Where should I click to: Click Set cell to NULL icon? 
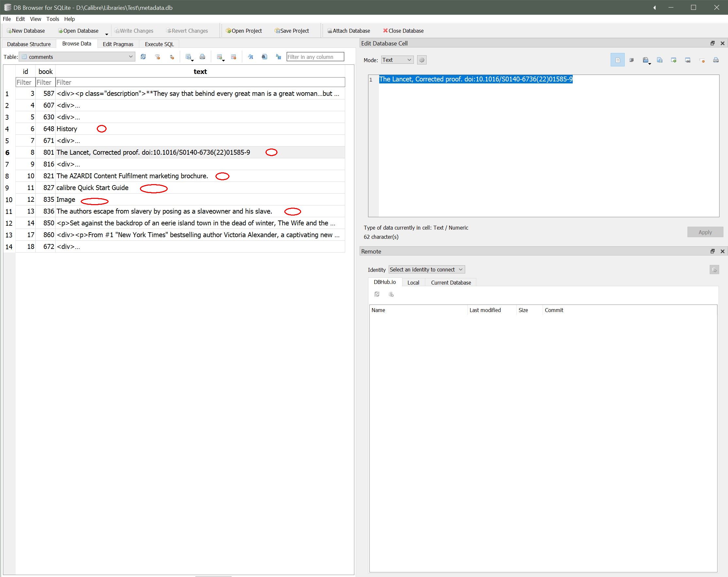pos(702,60)
